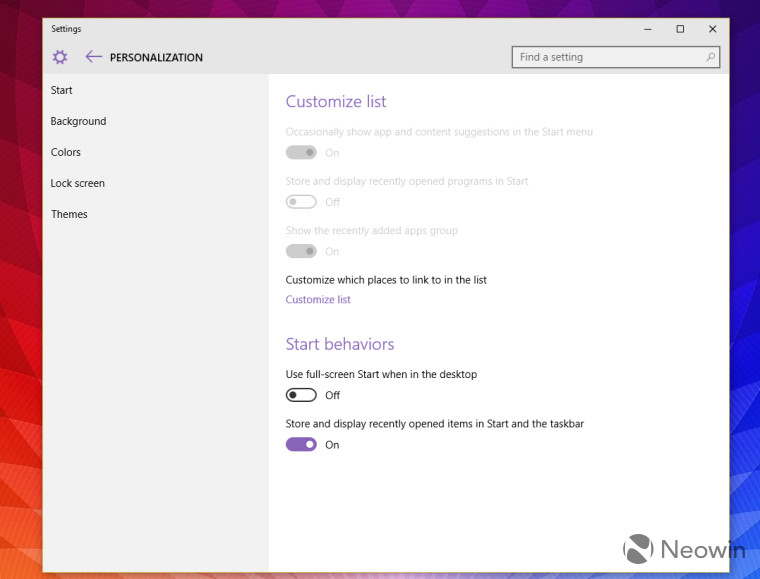Close the Settings window

tap(713, 29)
